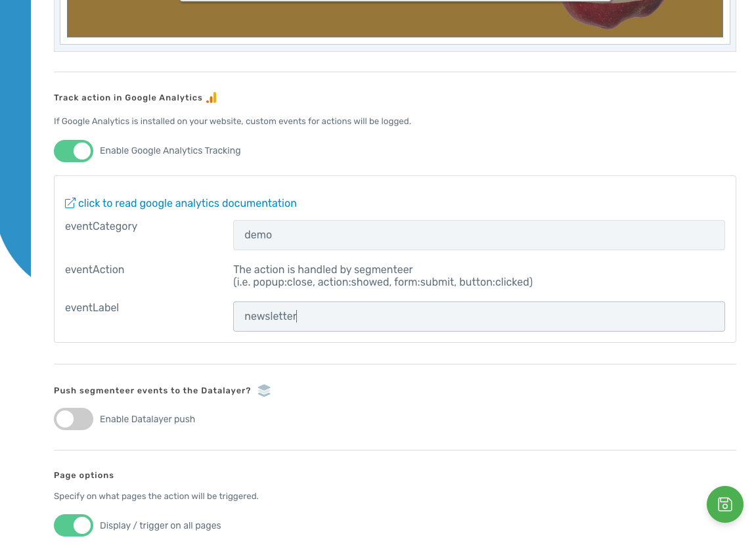Click the popup preview image at top
The height and width of the screenshot is (549, 756).
(x=394, y=18)
